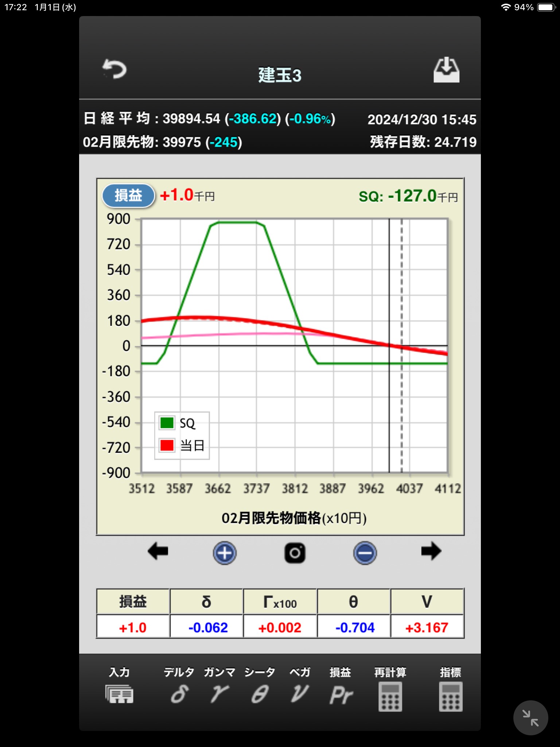Switch to the シータ theta graph
Screen dimensions: 560x747
[260, 688]
